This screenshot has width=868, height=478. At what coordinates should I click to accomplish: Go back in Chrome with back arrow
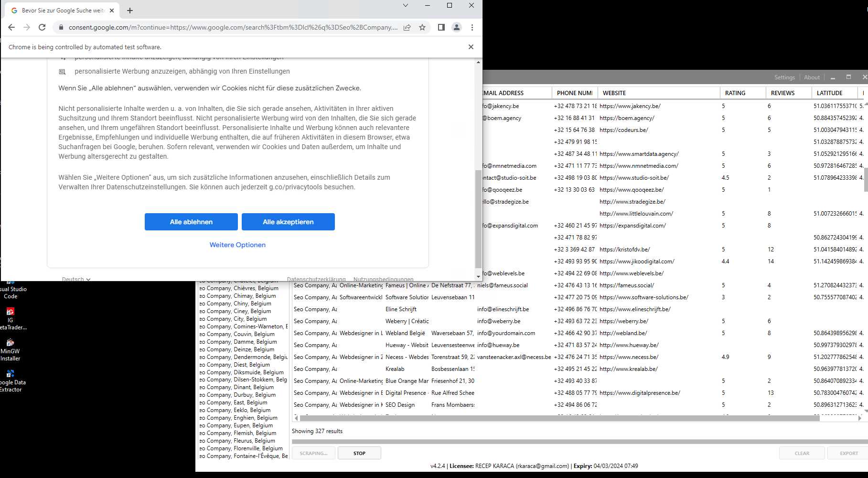pos(11,27)
